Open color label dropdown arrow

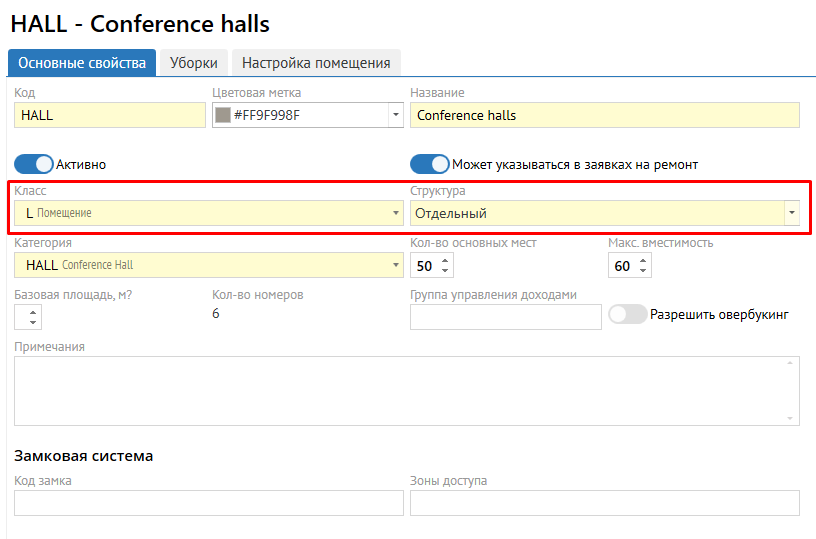click(x=395, y=115)
